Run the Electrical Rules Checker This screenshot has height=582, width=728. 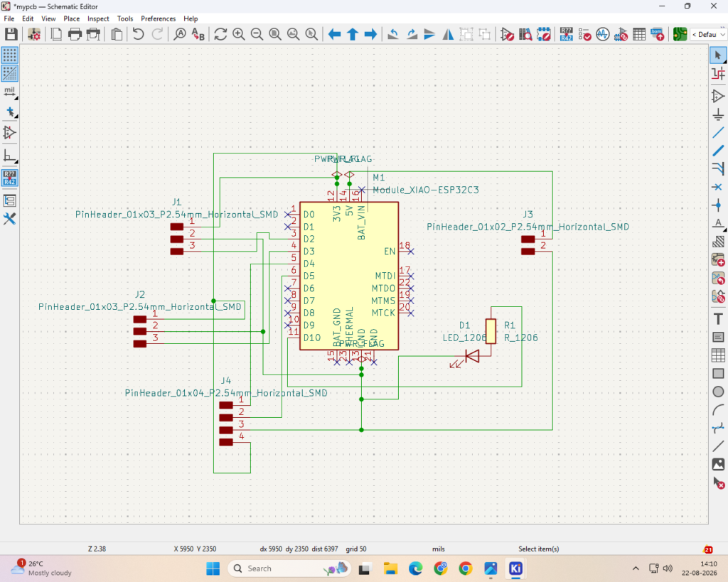coord(584,34)
